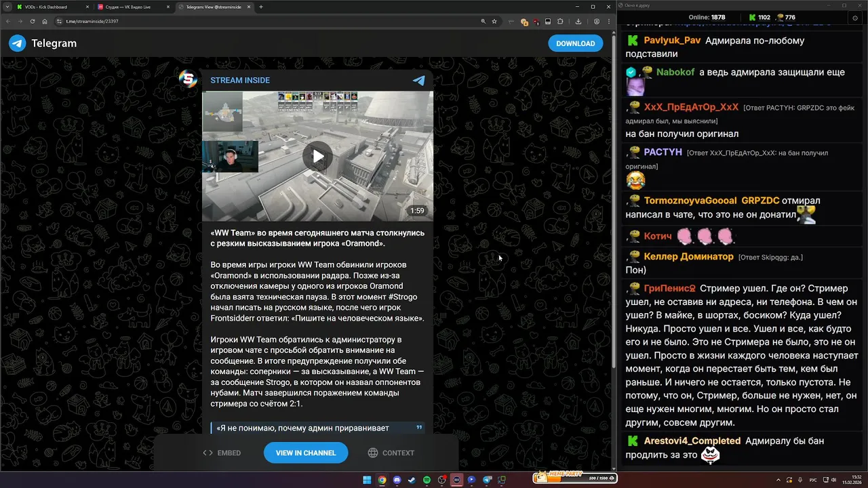Close the VODs - Kick Dashboard tab

[87, 7]
